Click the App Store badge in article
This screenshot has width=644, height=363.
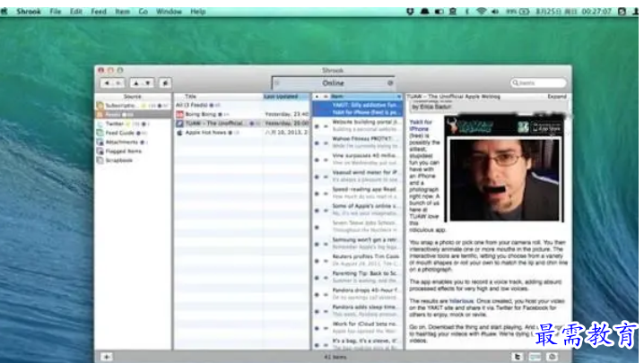point(546,127)
